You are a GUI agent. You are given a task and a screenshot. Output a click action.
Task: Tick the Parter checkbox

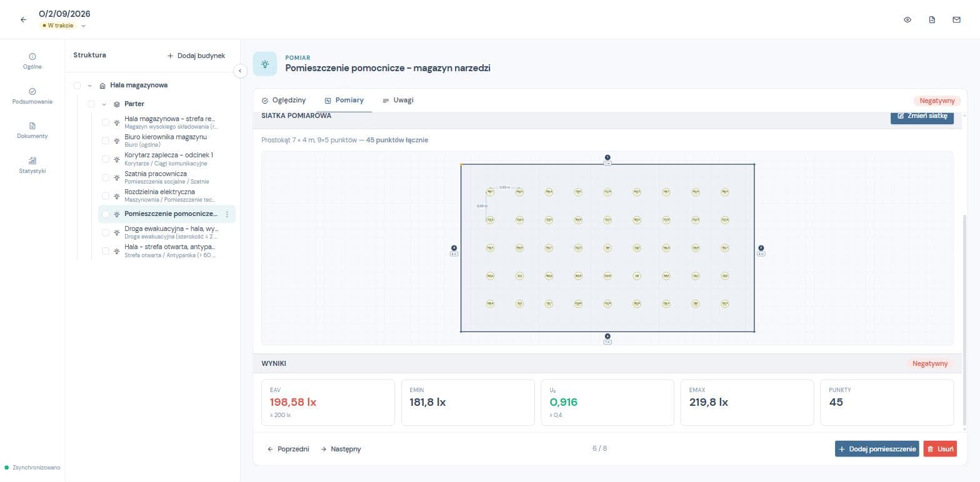[91, 104]
